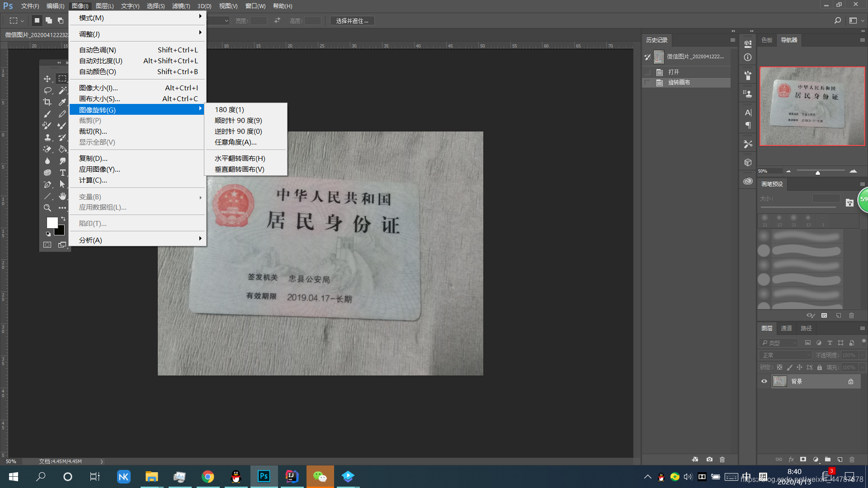The width and height of the screenshot is (868, 488).
Task: Click the 选择并遮住 button
Action: 352,21
